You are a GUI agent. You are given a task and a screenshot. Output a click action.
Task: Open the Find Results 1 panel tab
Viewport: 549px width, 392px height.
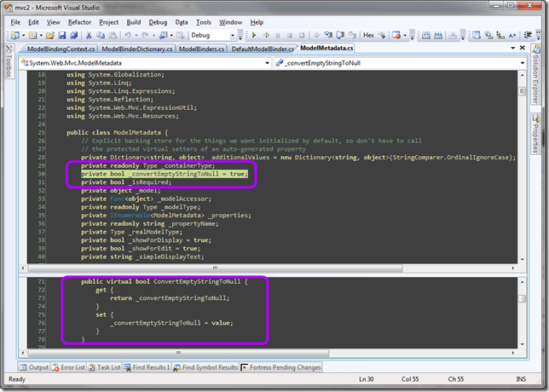pos(147,367)
